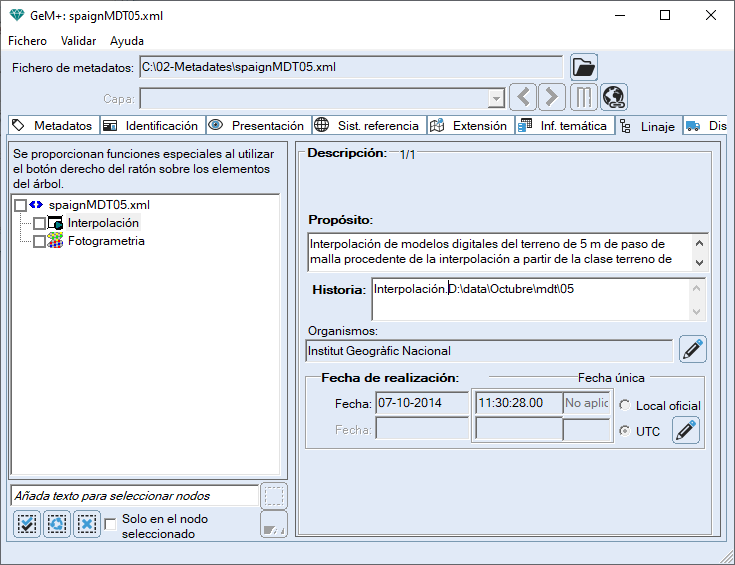Open the Validar menu
Image resolution: width=735 pixels, height=565 pixels.
[78, 41]
